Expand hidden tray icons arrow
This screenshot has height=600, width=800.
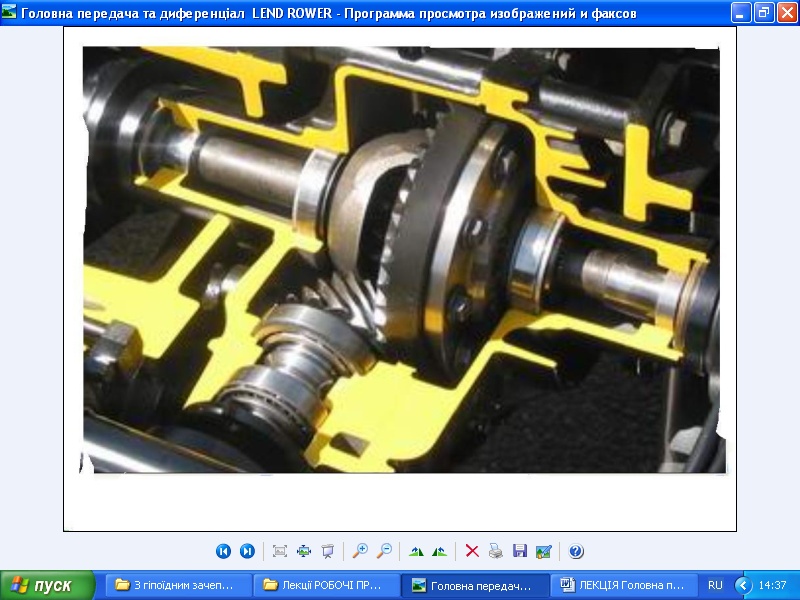743,585
